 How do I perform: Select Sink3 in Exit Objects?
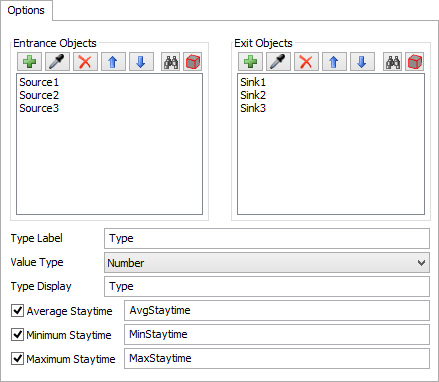tap(253, 108)
